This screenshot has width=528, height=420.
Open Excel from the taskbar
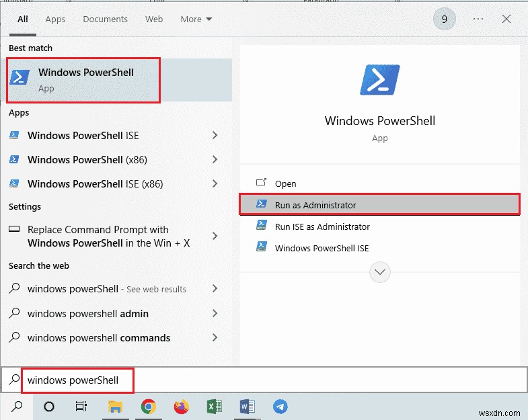click(214, 407)
